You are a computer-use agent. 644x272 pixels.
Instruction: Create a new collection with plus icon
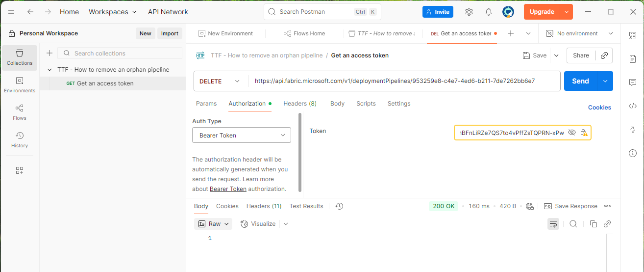point(49,53)
